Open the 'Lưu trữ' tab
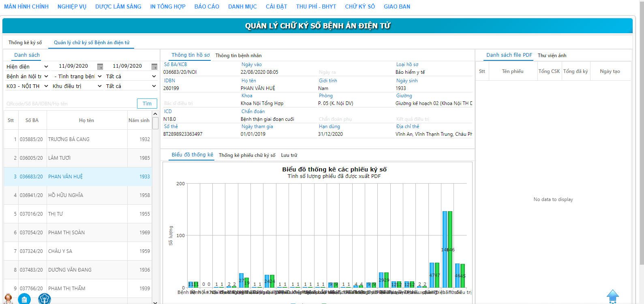 coord(289,155)
